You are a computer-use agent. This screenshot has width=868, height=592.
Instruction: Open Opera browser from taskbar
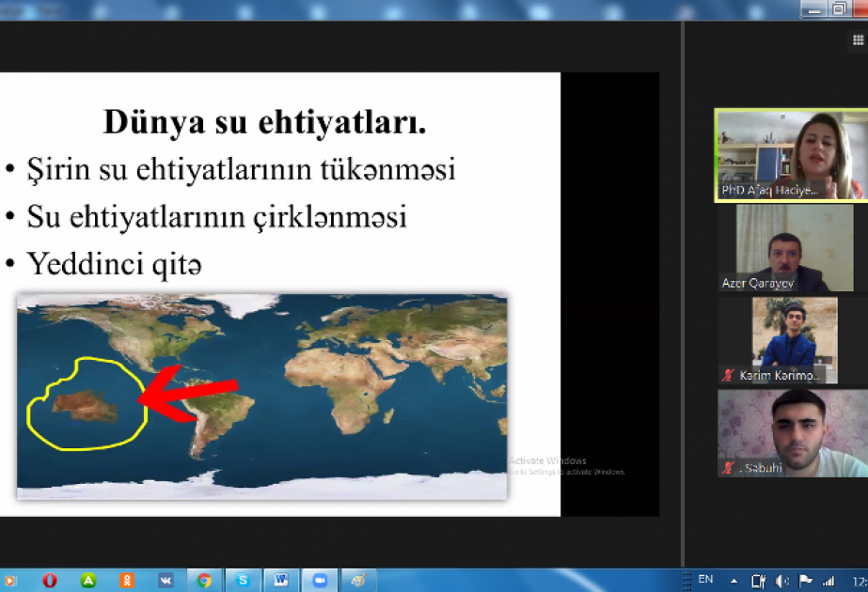(50, 581)
